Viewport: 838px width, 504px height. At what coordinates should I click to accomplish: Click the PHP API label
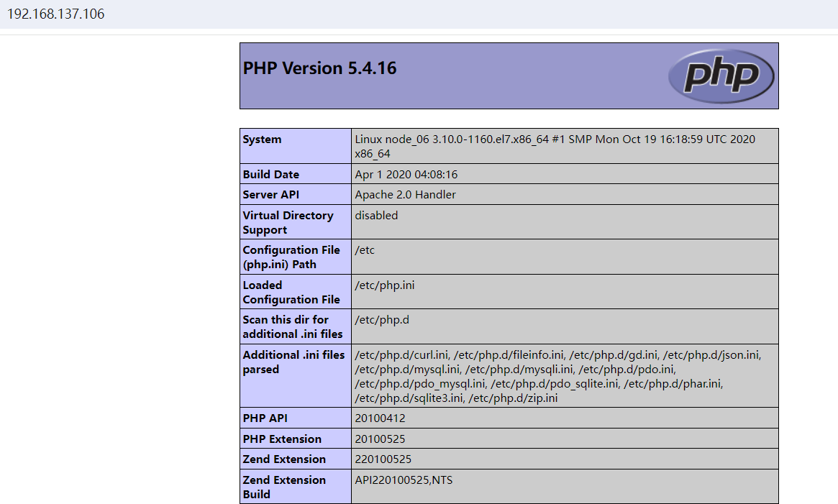pos(265,418)
